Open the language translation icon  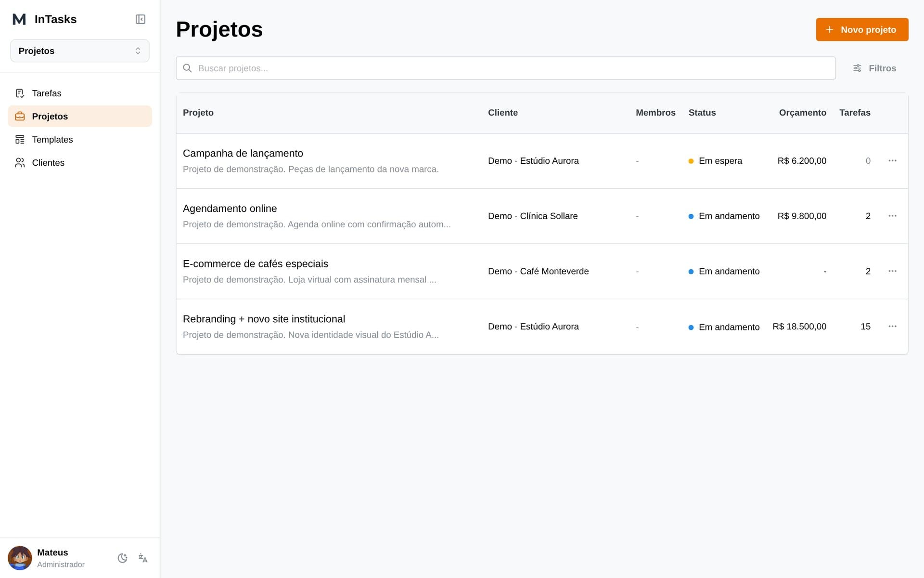coord(143,558)
